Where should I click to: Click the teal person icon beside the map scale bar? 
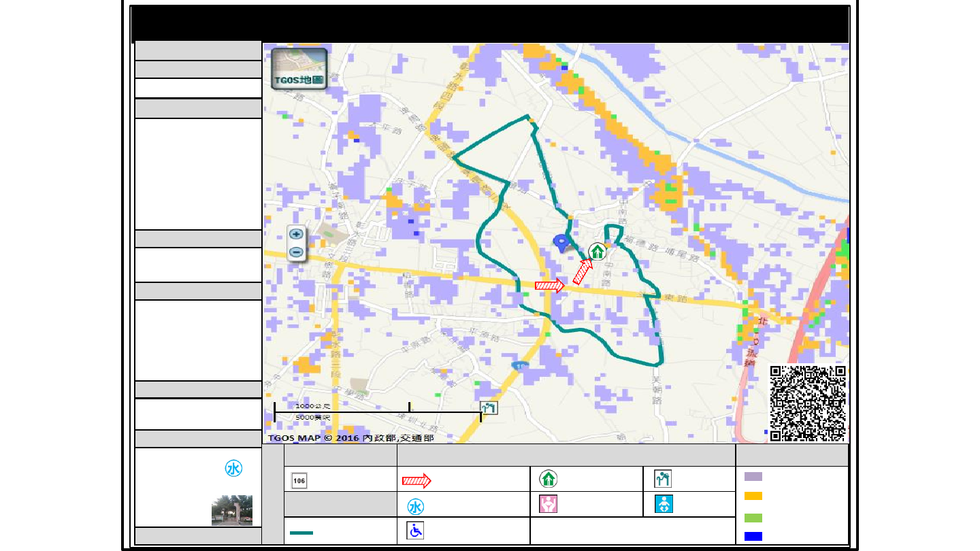click(x=489, y=407)
